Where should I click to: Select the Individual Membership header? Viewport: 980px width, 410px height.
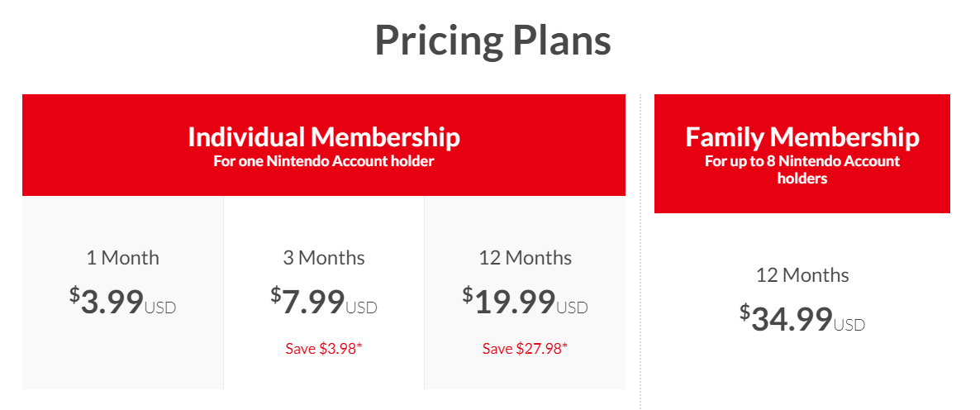(324, 145)
